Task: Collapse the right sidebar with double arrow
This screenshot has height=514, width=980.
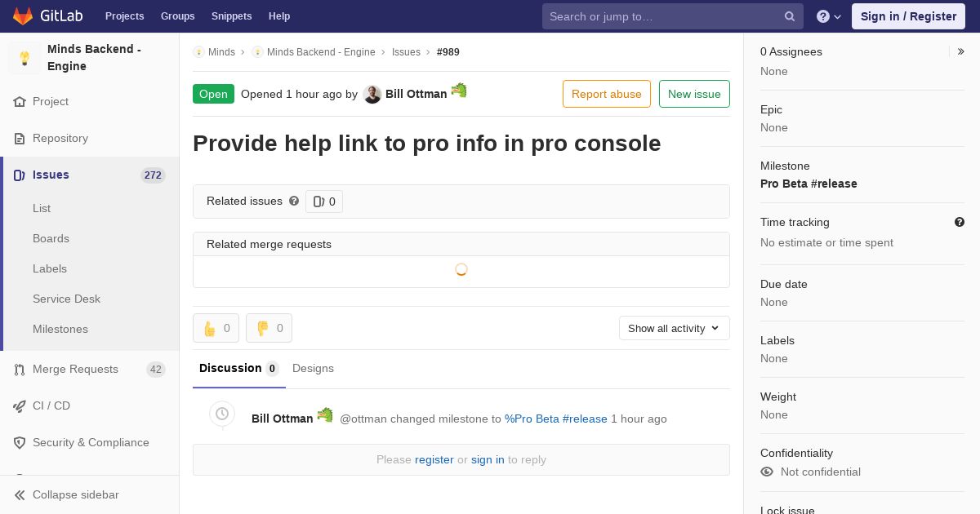Action: [961, 51]
